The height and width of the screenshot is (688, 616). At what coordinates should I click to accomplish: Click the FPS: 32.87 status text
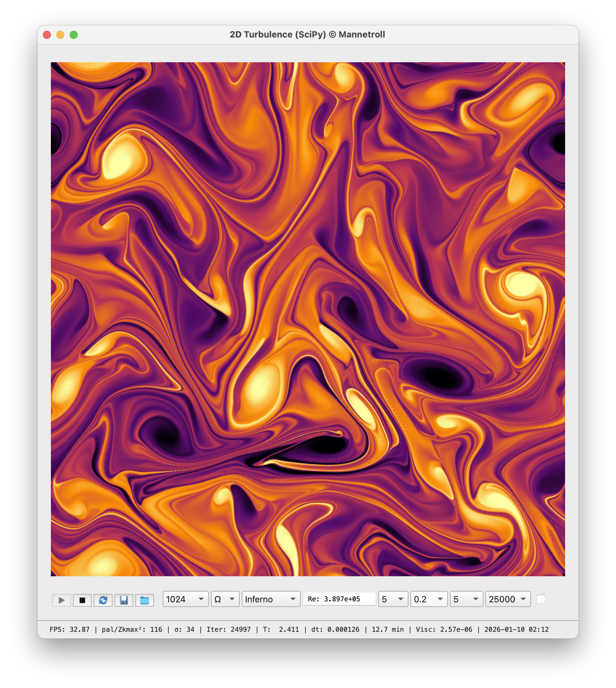tap(69, 629)
